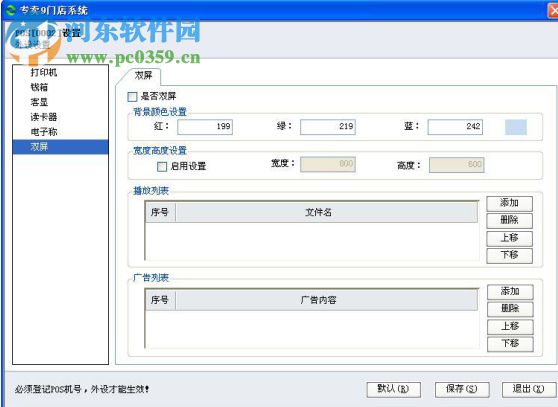Click 下移 button for 广告列表
Screen dimensions: 558x407
pyautogui.click(x=510, y=344)
